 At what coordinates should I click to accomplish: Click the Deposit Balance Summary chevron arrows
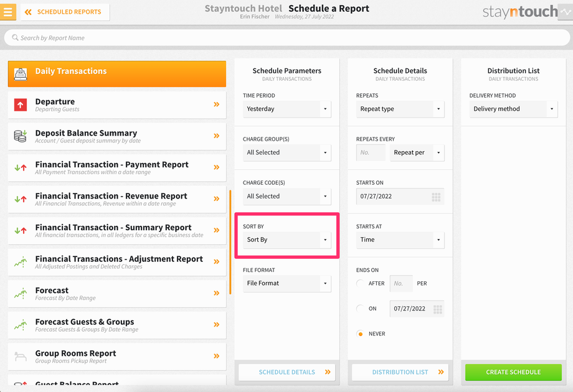tap(216, 136)
